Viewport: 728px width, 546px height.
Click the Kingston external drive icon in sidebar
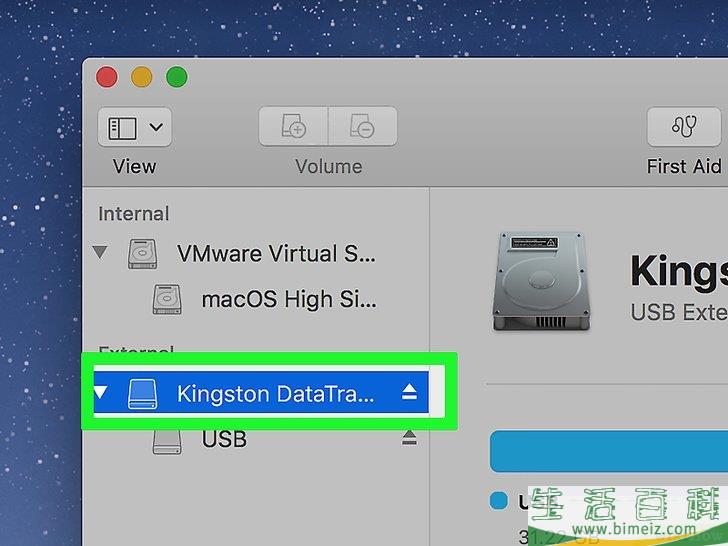tap(143, 394)
